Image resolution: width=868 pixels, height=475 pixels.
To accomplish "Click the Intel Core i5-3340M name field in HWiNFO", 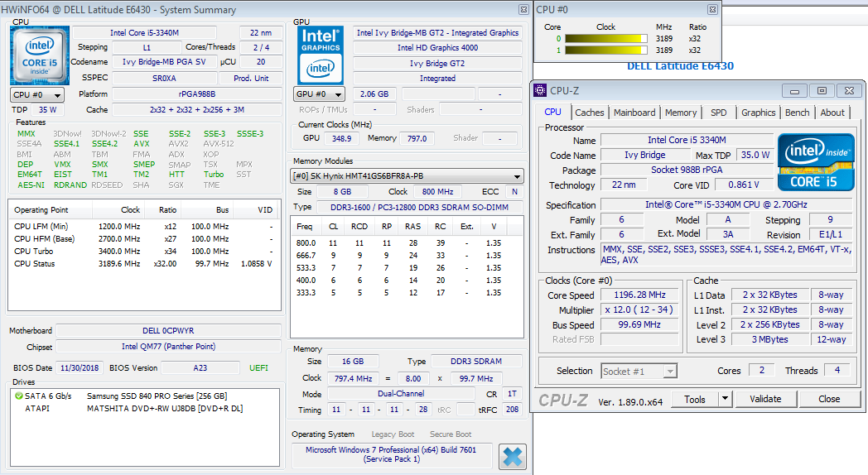I will coord(144,32).
